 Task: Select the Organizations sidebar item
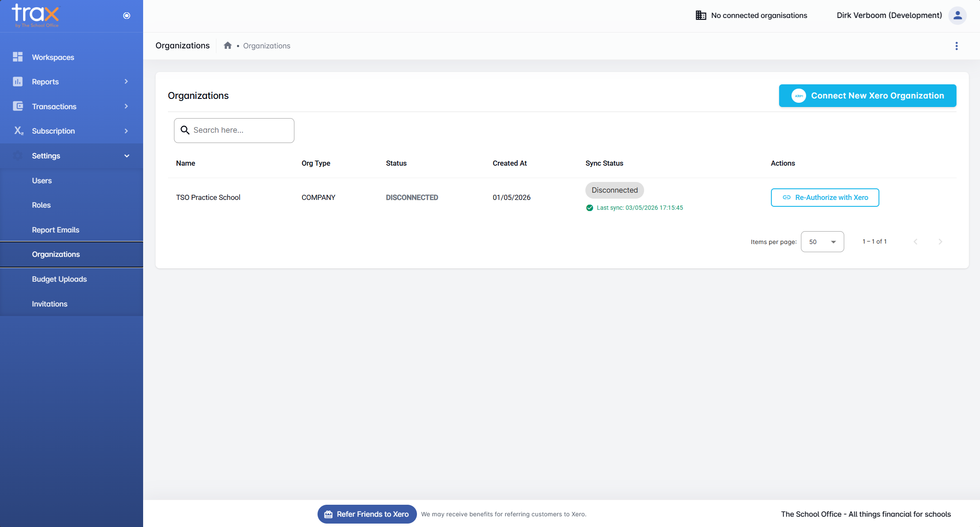tap(72, 254)
